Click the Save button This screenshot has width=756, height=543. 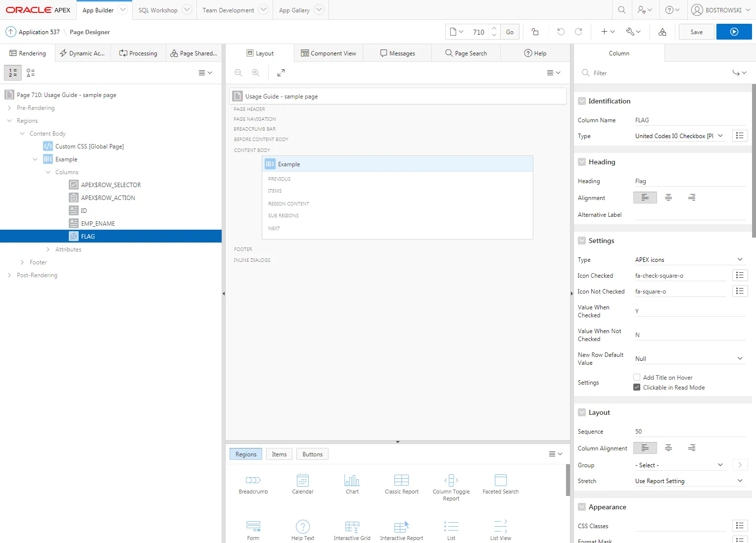pyautogui.click(x=696, y=32)
